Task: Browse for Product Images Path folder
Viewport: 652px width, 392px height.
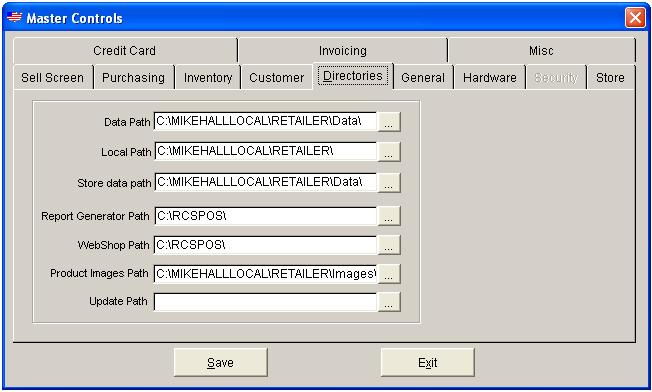Action: coord(389,274)
